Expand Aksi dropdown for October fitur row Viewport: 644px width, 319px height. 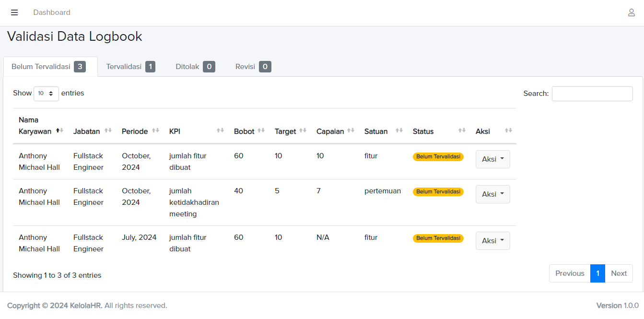[492, 159]
